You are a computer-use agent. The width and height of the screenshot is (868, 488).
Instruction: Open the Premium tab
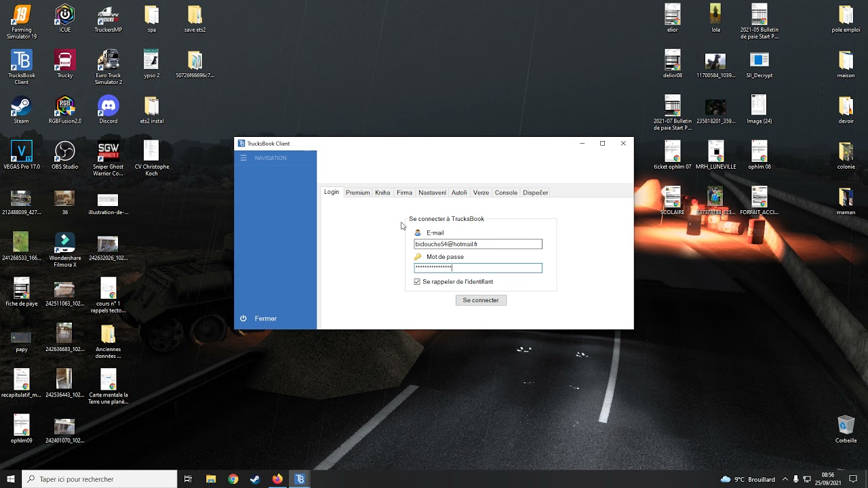tap(357, 192)
